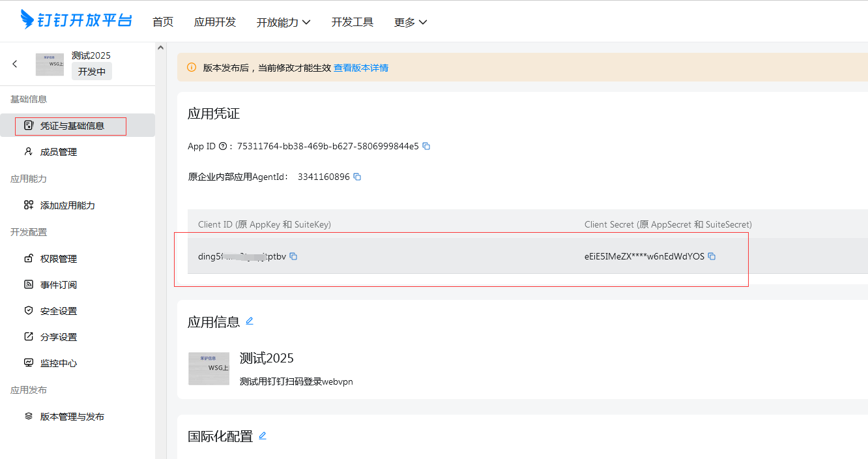This screenshot has height=459, width=868.
Task: Select 权限管理 in the sidebar
Action: 59,259
